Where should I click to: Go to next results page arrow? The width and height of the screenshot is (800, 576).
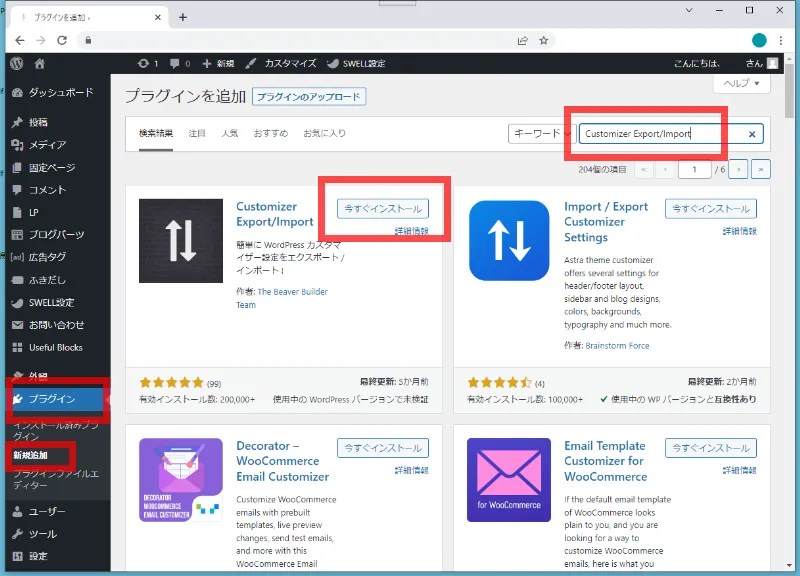[738, 169]
